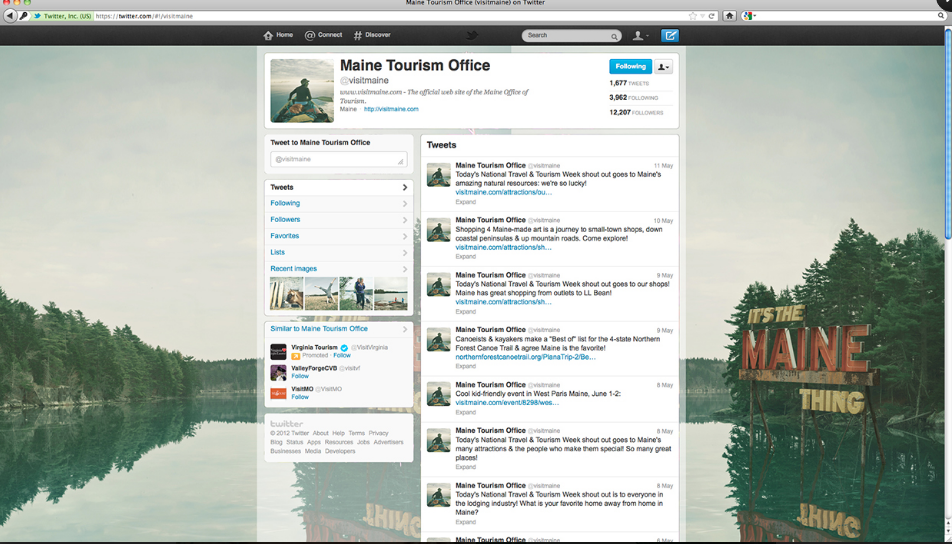Click Virginia Tourism verified badge
The width and height of the screenshot is (952, 544).
[344, 348]
